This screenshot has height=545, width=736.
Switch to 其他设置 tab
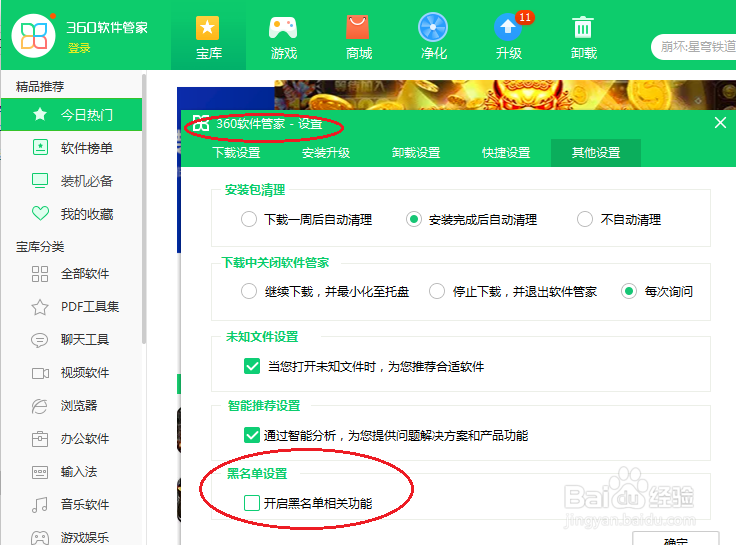[596, 153]
